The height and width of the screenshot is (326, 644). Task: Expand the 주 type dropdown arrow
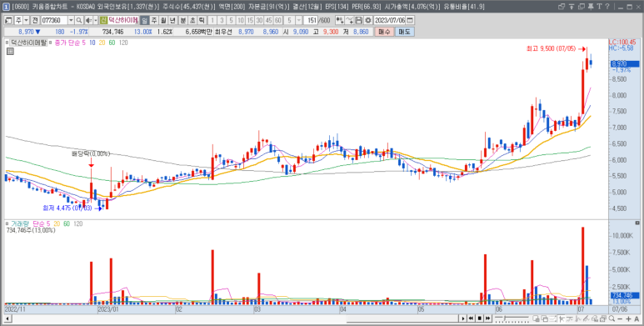tap(26, 20)
